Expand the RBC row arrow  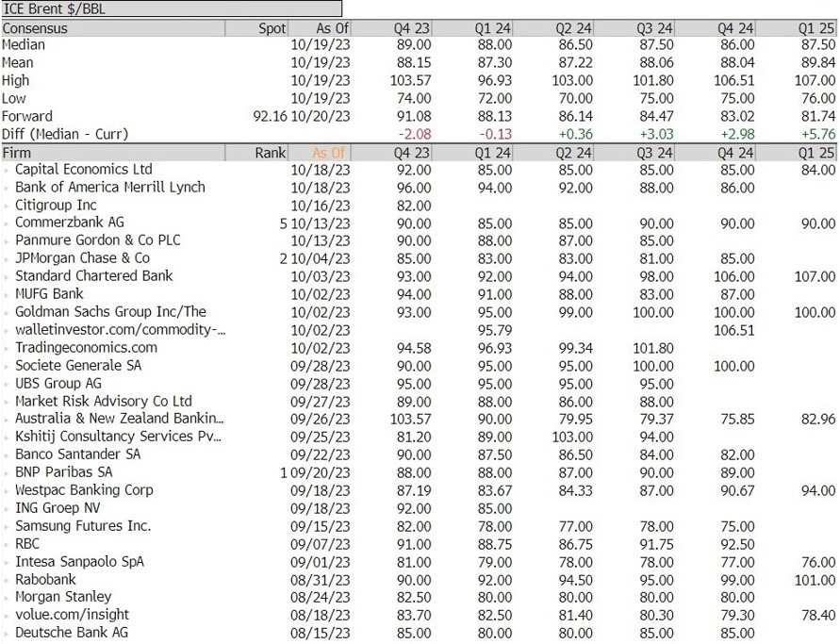pyautogui.click(x=7, y=545)
